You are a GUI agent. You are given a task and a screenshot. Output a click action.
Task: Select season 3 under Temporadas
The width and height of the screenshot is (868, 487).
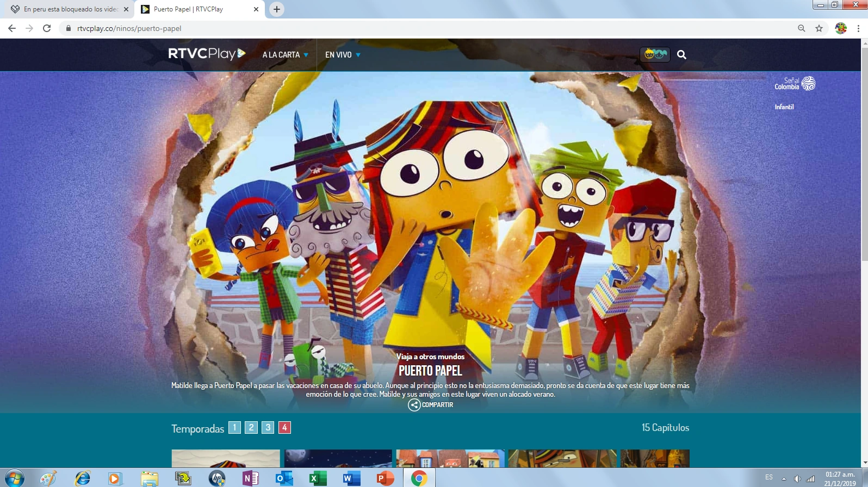(268, 428)
